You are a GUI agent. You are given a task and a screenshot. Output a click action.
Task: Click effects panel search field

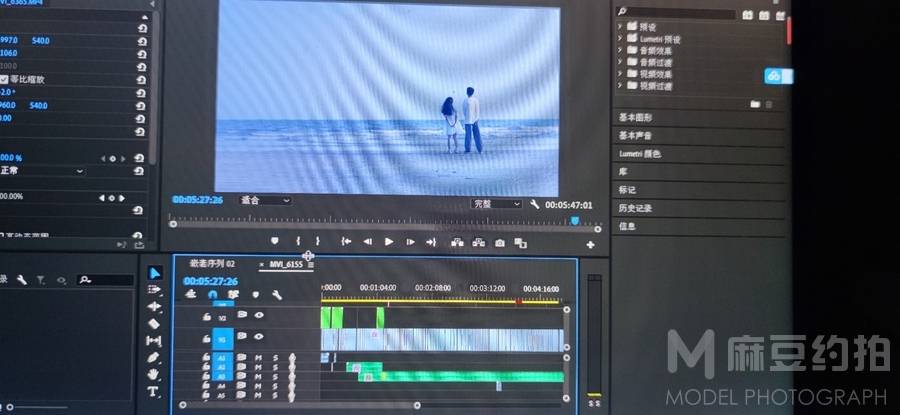676,13
